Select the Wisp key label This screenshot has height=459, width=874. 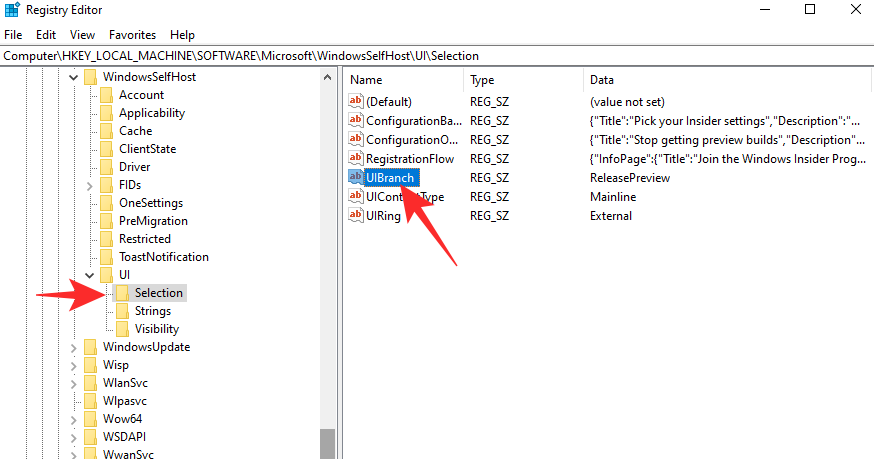[116, 365]
